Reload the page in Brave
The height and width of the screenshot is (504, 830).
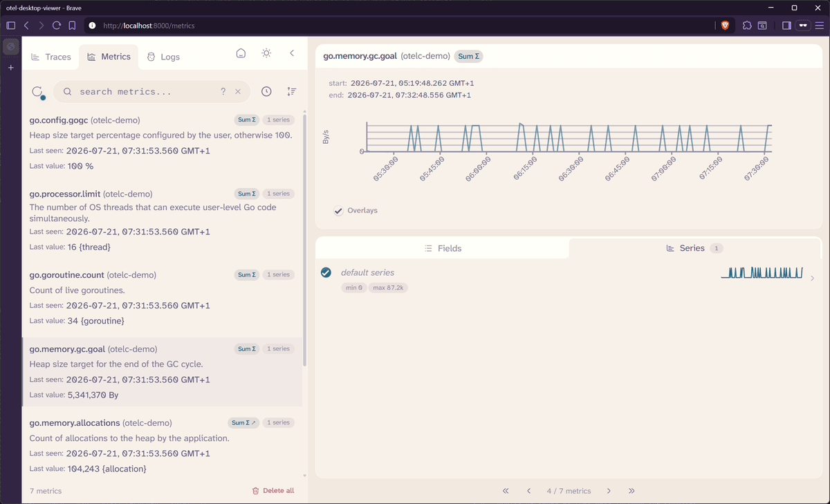click(x=57, y=26)
